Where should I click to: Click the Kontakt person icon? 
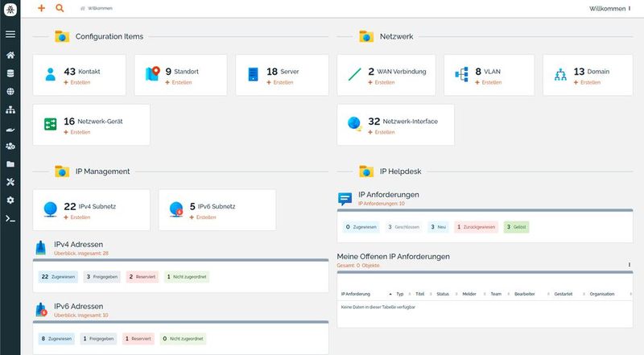(50, 74)
